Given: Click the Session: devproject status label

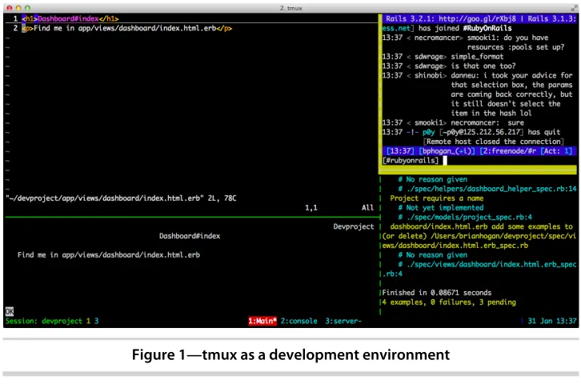Looking at the screenshot, I should coord(44,321).
